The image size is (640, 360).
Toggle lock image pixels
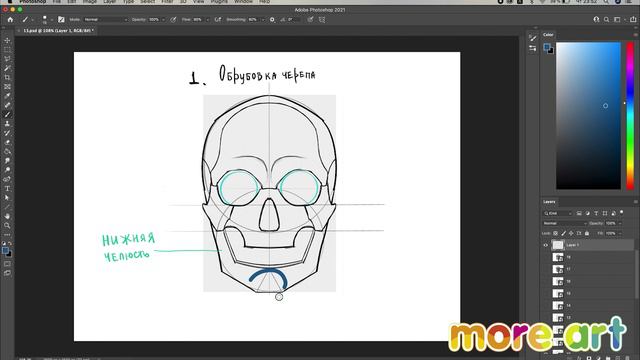point(563,233)
